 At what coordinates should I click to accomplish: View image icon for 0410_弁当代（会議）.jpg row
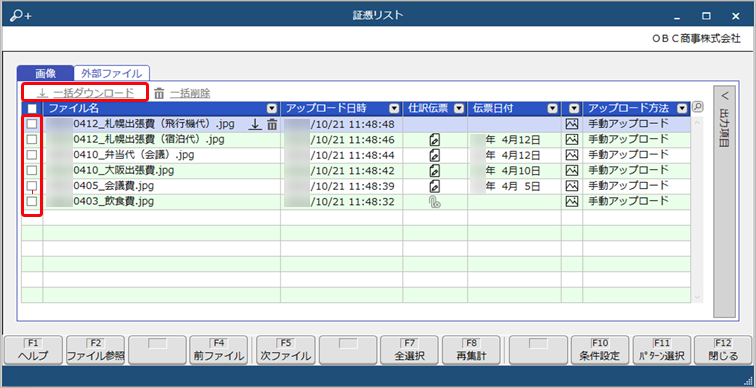pos(571,155)
